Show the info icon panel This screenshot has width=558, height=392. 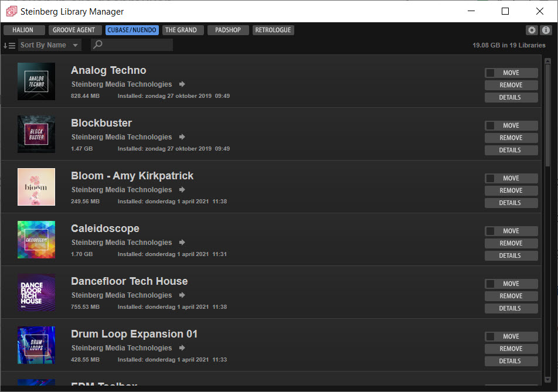point(546,30)
